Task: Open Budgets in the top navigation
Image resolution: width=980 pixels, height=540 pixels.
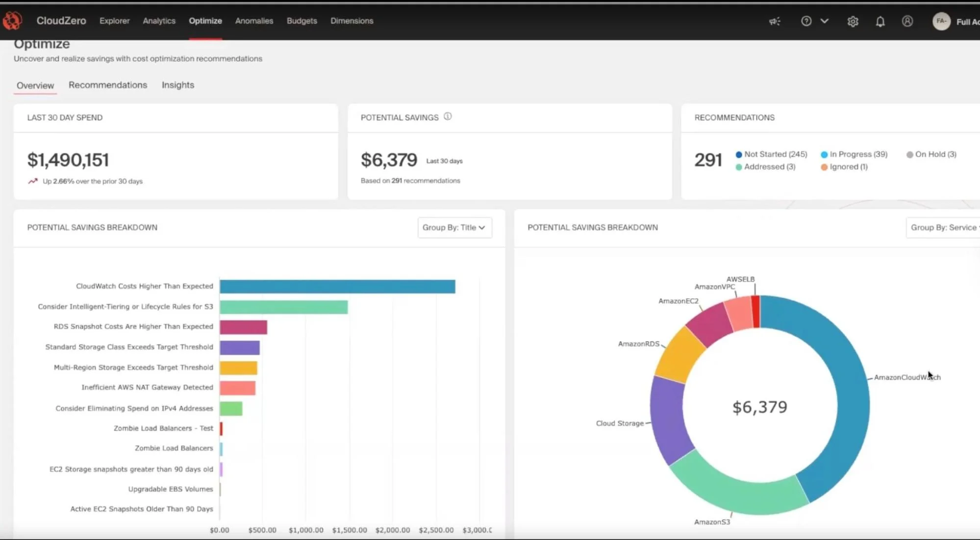Action: (302, 21)
